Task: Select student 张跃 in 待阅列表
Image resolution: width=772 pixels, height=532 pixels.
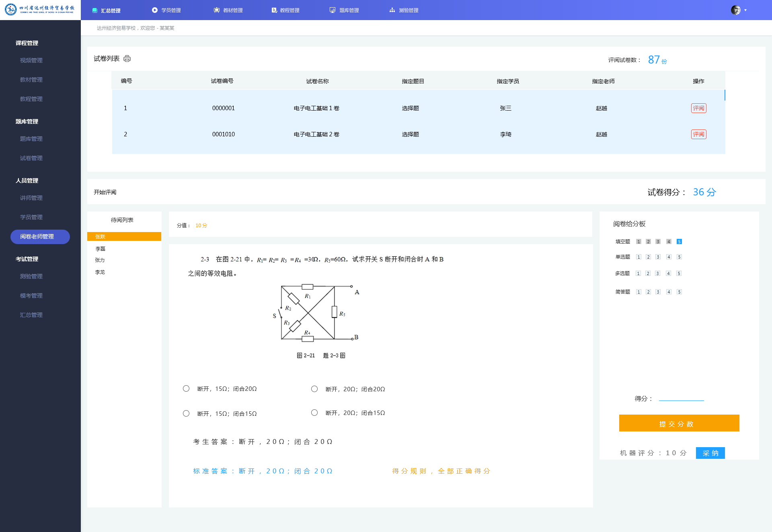Action: [124, 236]
